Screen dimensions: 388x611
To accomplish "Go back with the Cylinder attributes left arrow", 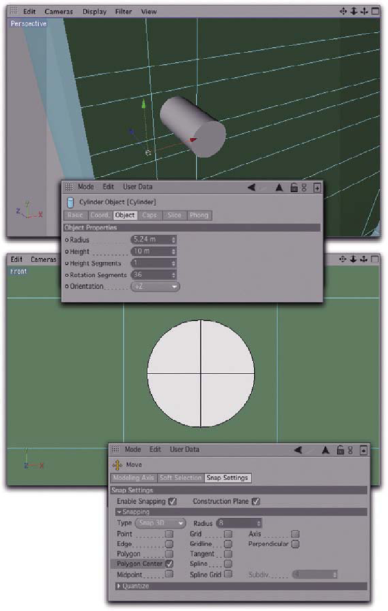I will (252, 187).
